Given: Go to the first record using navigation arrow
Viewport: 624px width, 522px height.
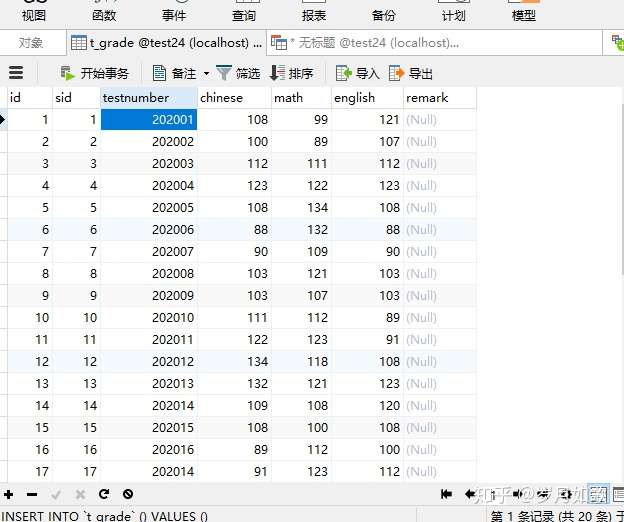Looking at the screenshot, I should (447, 494).
